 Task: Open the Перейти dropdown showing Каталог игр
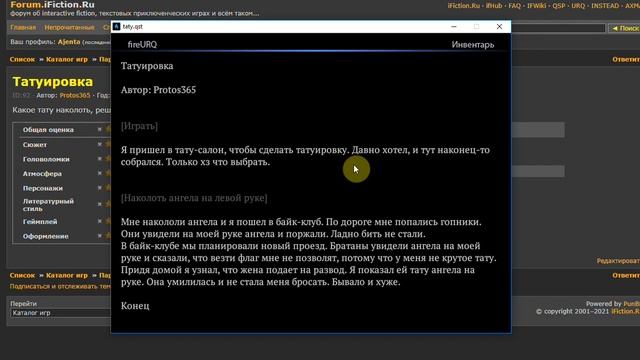click(60, 313)
